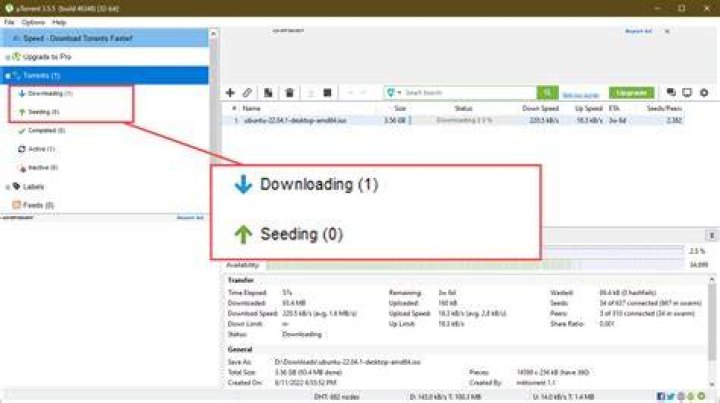
Task: Click the link beside search box
Action: pos(581,95)
